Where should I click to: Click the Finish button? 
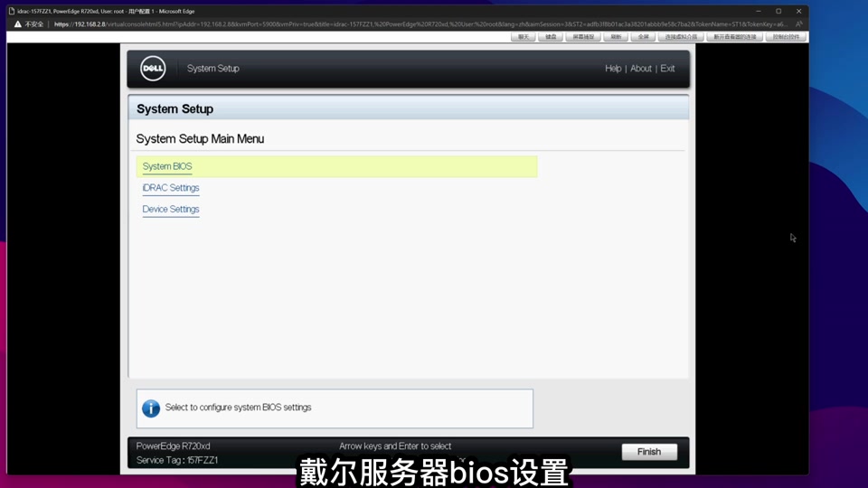pos(649,452)
